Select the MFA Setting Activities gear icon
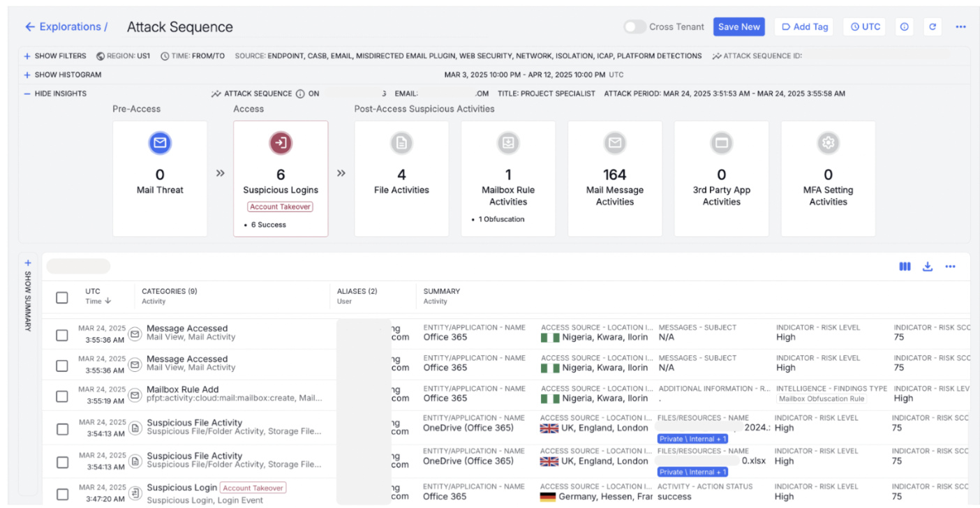The width and height of the screenshot is (980, 508). (x=828, y=143)
